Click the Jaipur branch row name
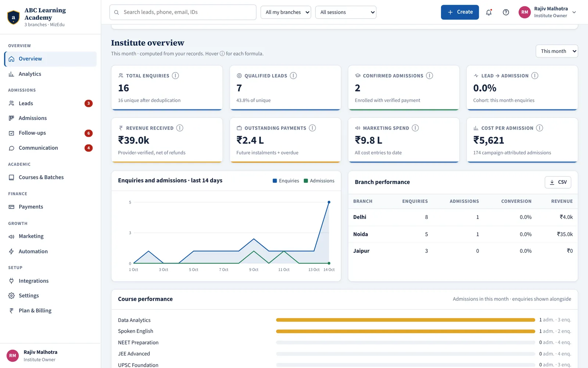The height and width of the screenshot is (368, 588). point(361,251)
